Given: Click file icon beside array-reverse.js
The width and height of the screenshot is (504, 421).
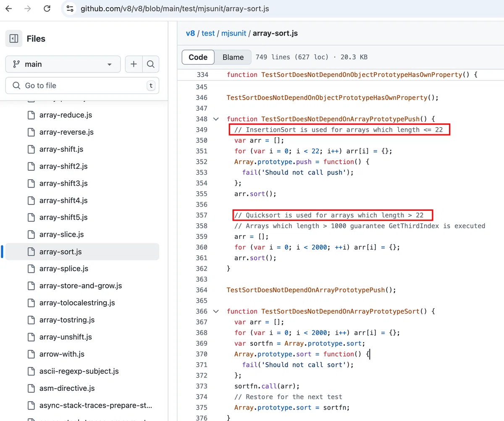Looking at the screenshot, I should (x=31, y=132).
